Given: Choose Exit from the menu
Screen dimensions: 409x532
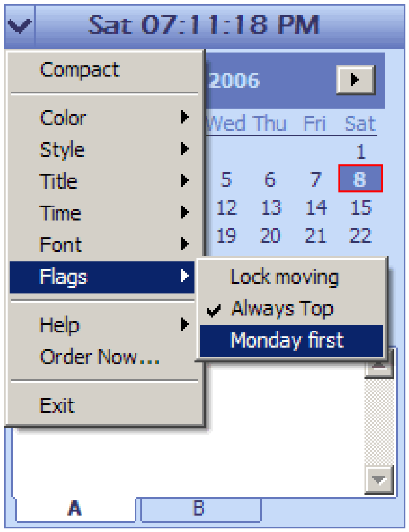Looking at the screenshot, I should (x=58, y=405).
